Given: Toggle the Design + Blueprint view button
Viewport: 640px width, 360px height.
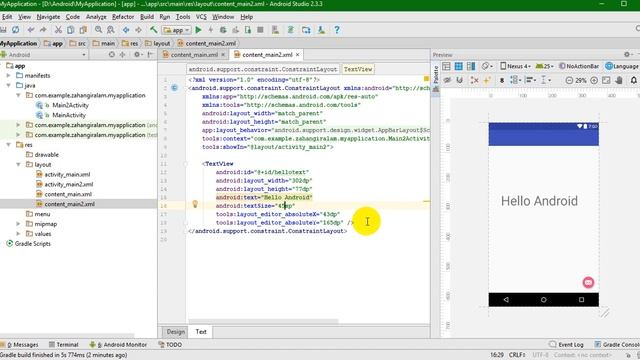Looking at the screenshot, I should click(x=471, y=66).
